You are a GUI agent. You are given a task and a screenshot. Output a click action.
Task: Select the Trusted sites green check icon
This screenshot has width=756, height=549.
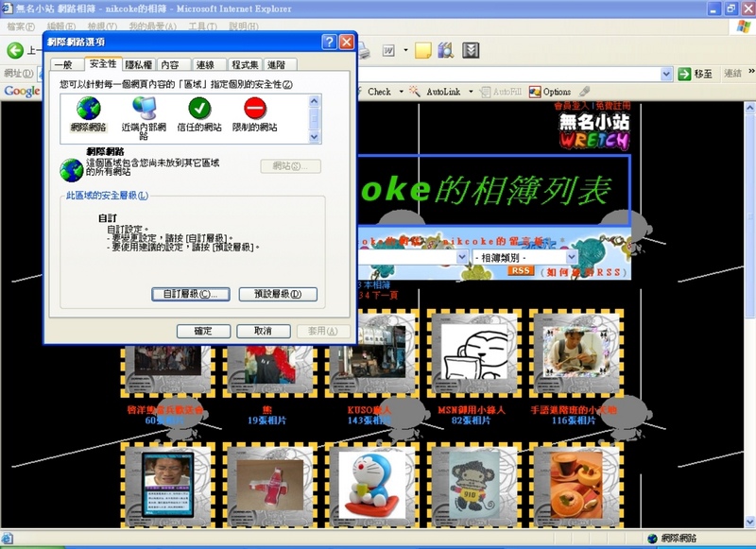coord(199,108)
